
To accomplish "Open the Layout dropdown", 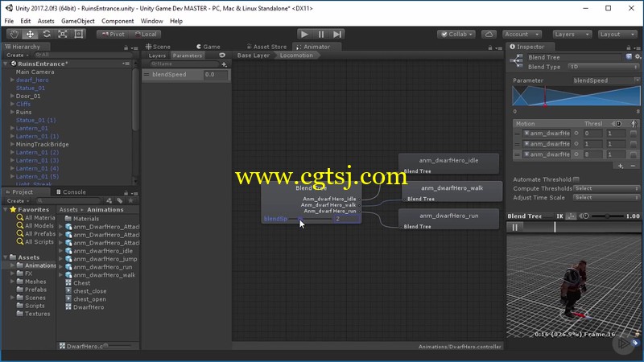I will (617, 35).
